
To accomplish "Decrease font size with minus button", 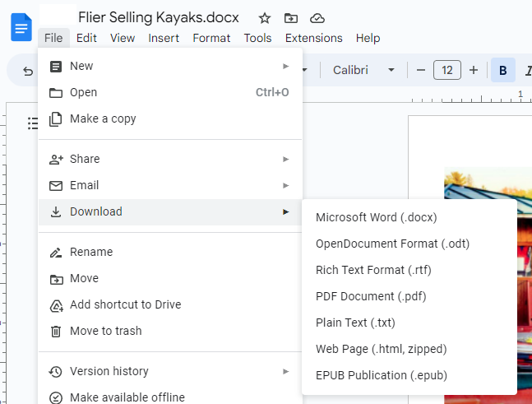I will pos(421,70).
